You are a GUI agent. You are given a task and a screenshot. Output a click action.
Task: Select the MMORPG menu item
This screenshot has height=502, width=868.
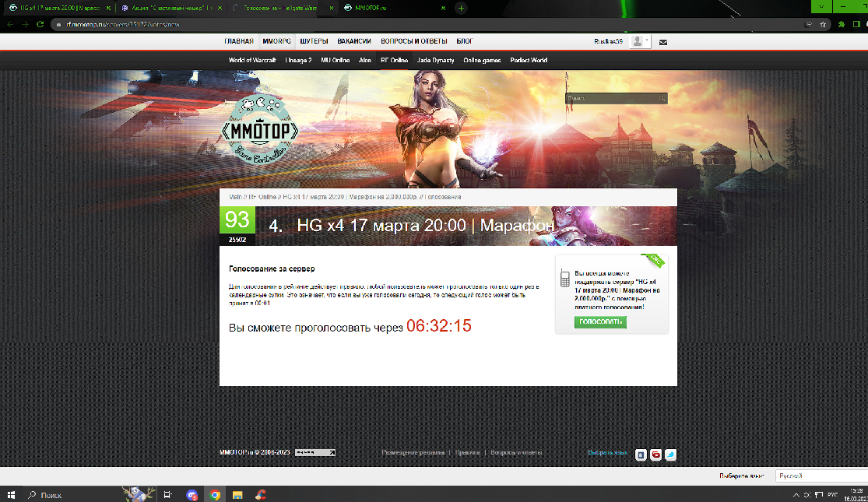277,41
